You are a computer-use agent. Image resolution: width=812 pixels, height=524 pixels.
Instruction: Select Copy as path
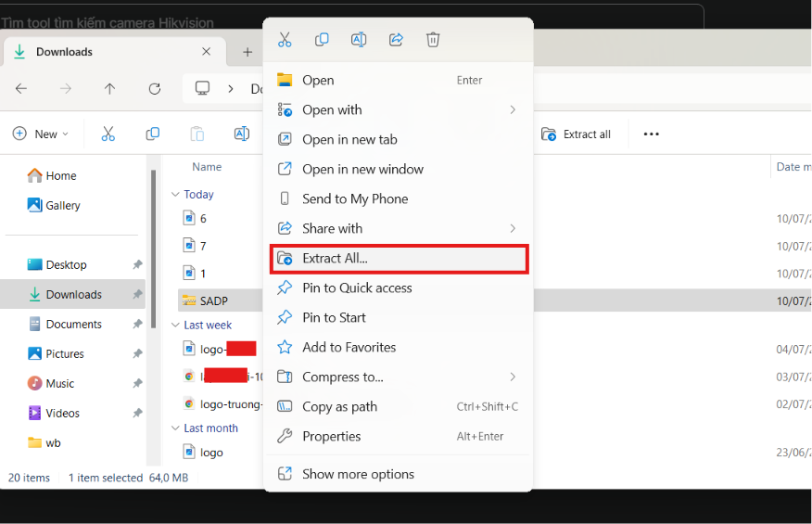pos(399,407)
